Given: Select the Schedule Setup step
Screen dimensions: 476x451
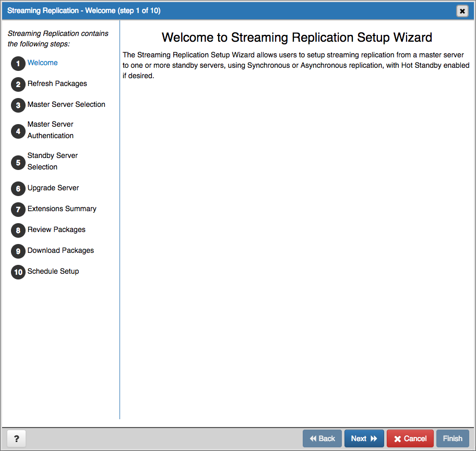Looking at the screenshot, I should [53, 271].
